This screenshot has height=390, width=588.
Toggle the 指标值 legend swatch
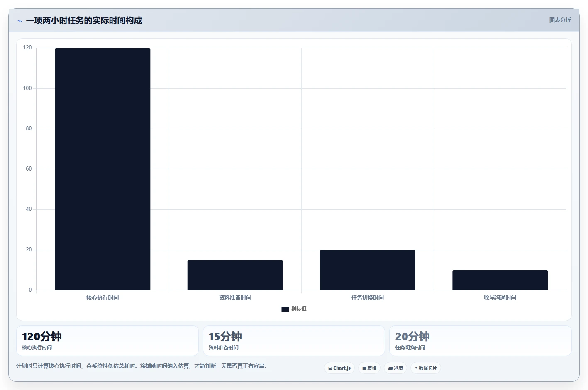(x=285, y=309)
